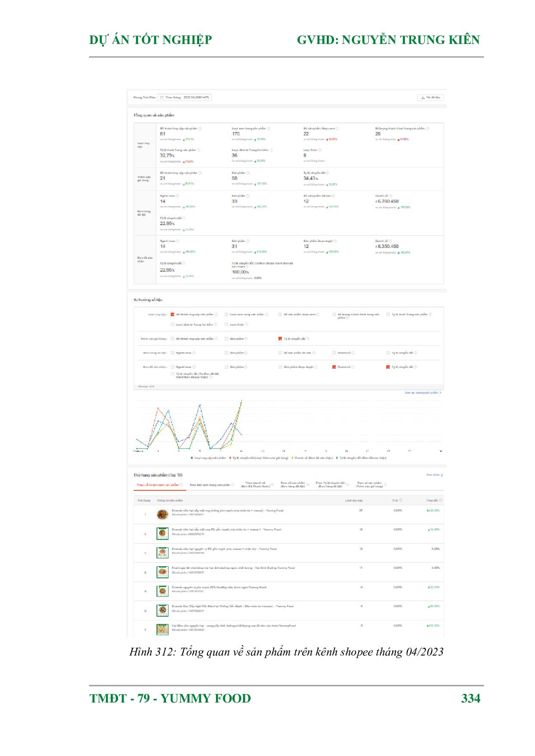535x756 pixels.
Task: Click rank 6 Granola Cao Cấp product name
Action: pos(232,606)
